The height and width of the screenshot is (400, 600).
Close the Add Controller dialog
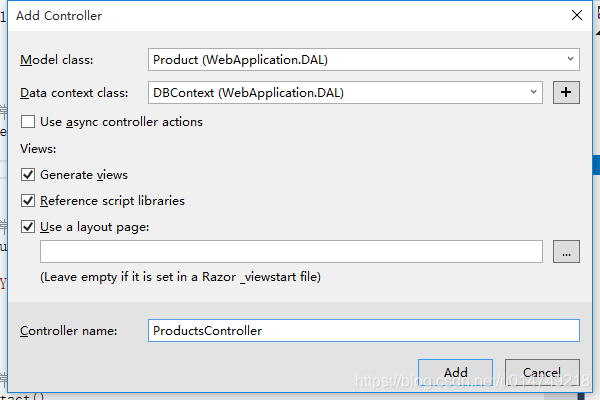coord(577,15)
